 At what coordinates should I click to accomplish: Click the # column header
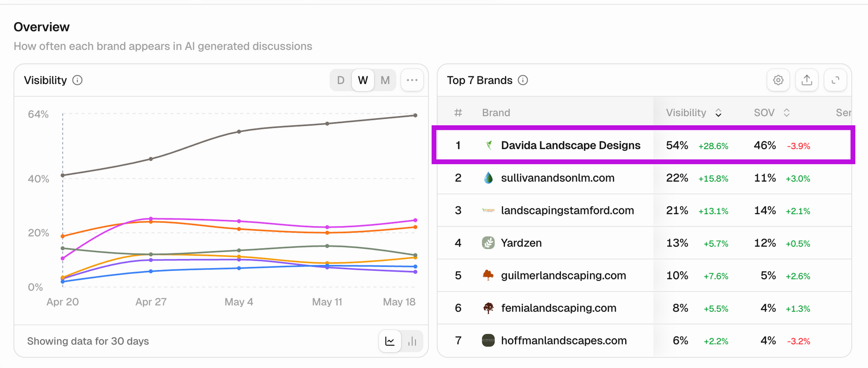point(458,113)
